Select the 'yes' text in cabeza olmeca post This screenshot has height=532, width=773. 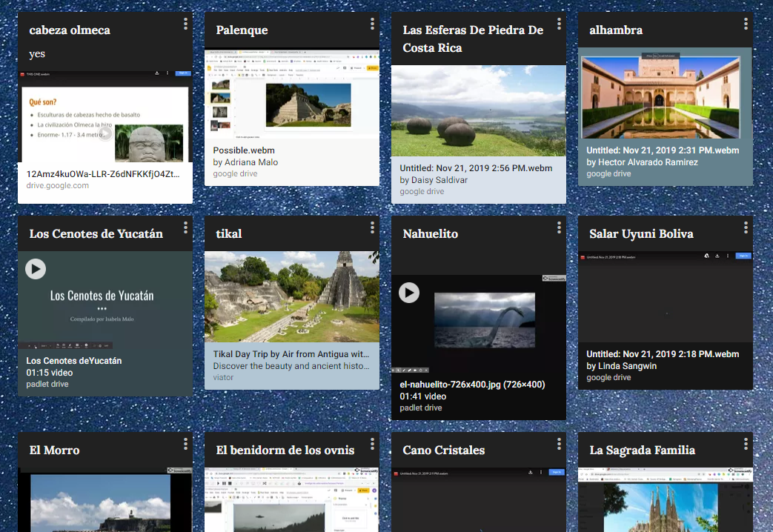37,54
